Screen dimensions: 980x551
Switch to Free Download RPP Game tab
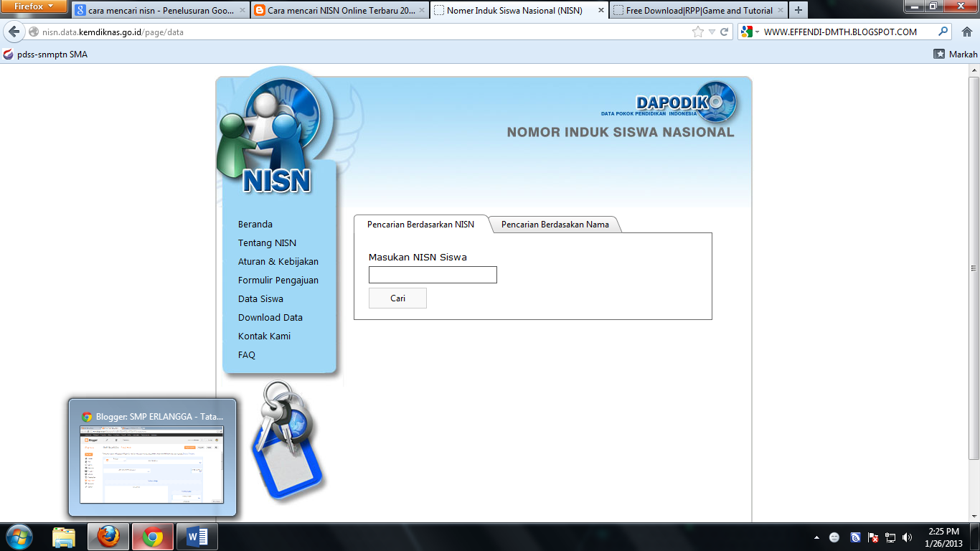[x=699, y=11]
